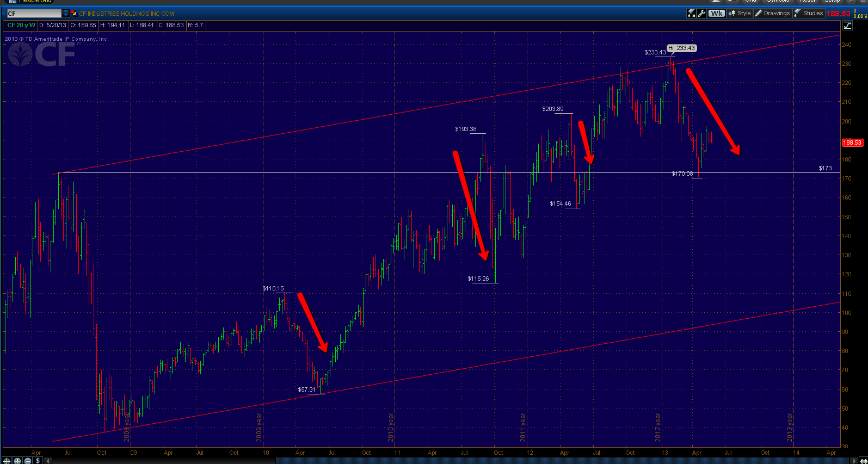The width and height of the screenshot is (868, 464).
Task: Click the quick study edit icon
Action: [691, 13]
